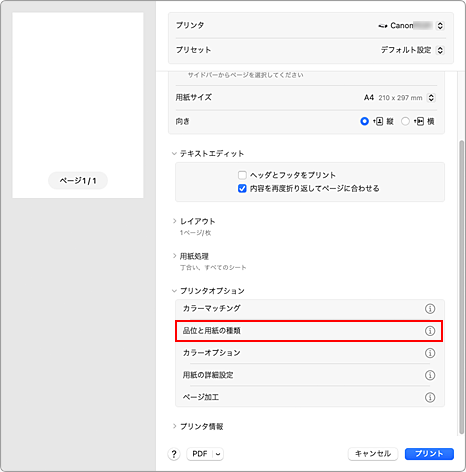Select 横 landscape radio button
This screenshot has height=472, width=466.
pyautogui.click(x=405, y=121)
